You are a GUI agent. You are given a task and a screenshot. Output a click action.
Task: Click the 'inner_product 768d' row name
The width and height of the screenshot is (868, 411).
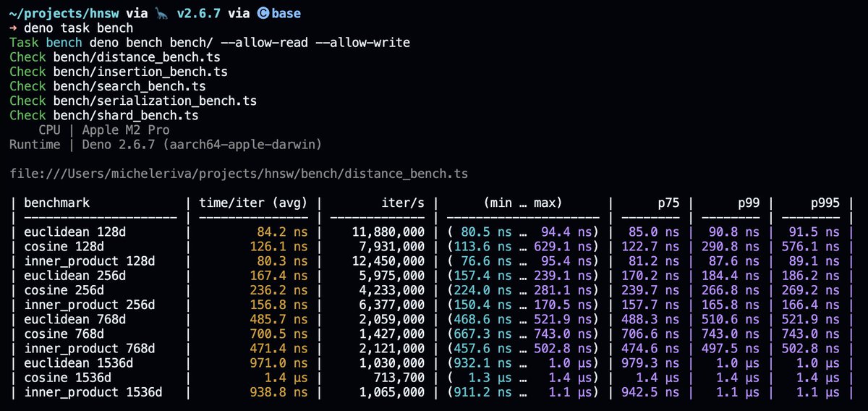point(90,348)
